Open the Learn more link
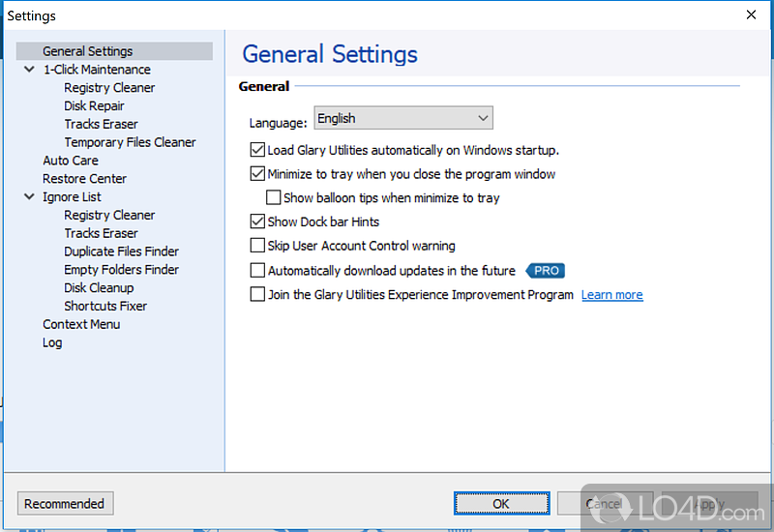The height and width of the screenshot is (532, 774). point(611,295)
